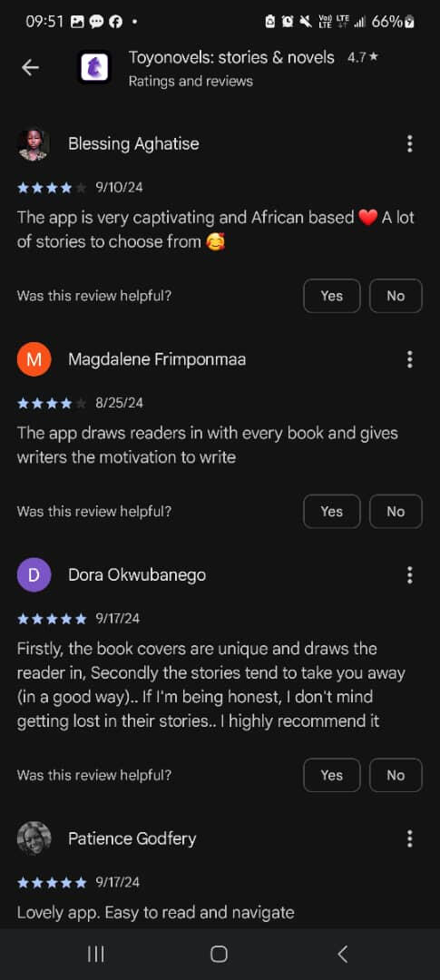
Task: Tap the Toyonovels: stories & novels title
Action: point(231,58)
